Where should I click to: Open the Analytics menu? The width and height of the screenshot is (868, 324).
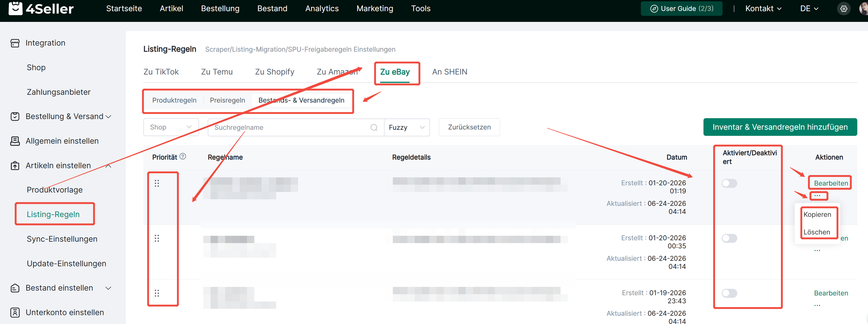pyautogui.click(x=322, y=9)
